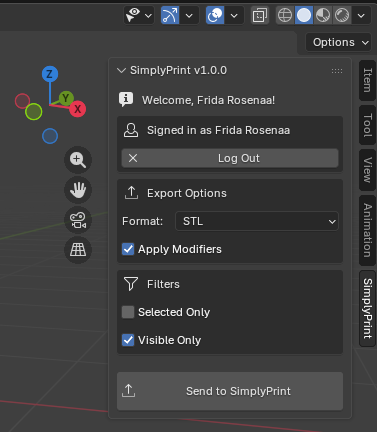Open the overlays options dropdown arrow
Image resolution: width=377 pixels, height=432 pixels.
(x=234, y=15)
